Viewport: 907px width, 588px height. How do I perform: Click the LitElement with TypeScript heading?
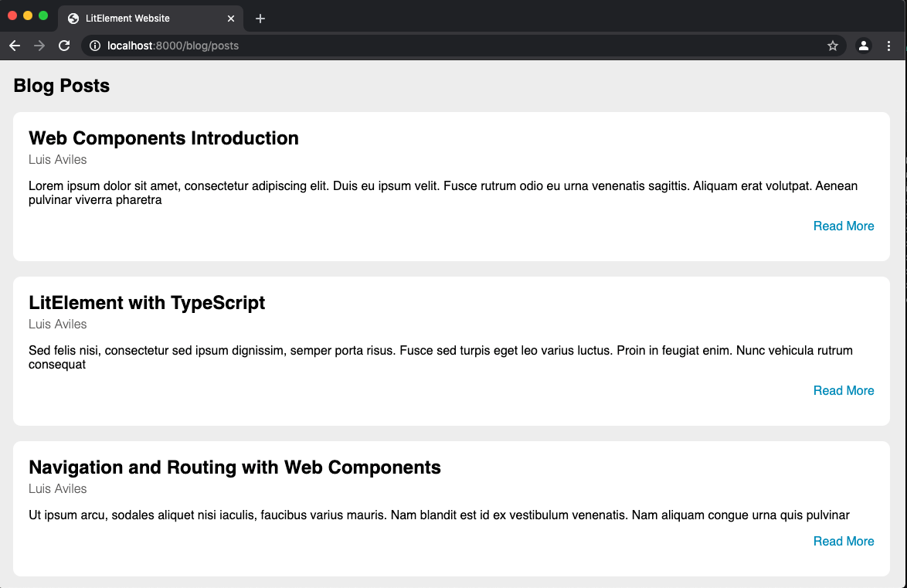click(x=147, y=303)
